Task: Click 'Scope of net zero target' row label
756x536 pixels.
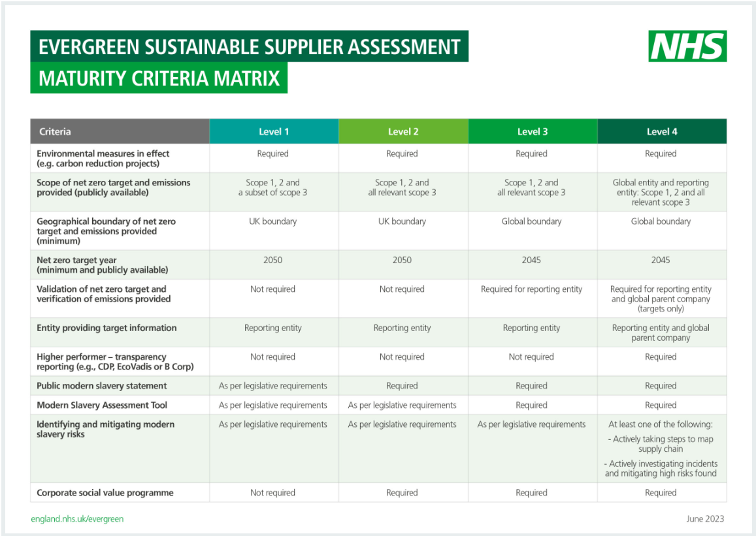Action: coord(113,187)
